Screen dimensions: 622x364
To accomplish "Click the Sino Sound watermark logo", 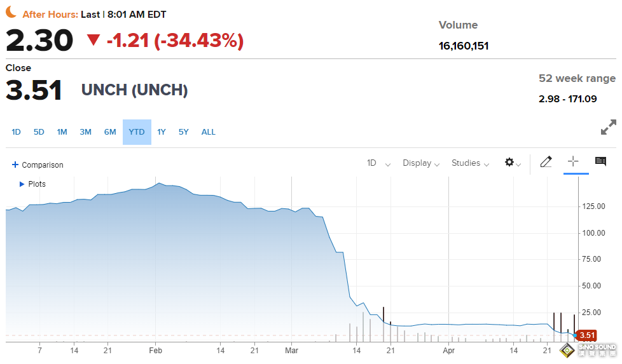I will [x=587, y=350].
